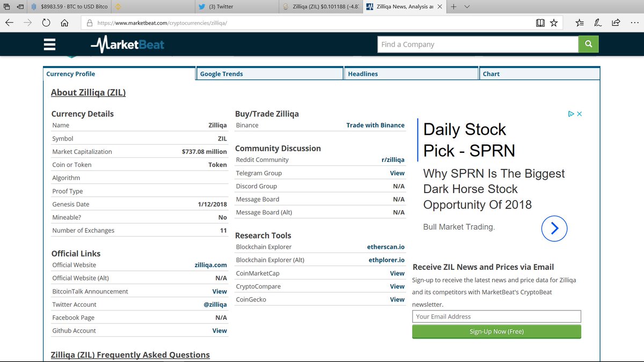Image resolution: width=644 pixels, height=362 pixels.
Task: Click the Find a Company search field
Action: tap(478, 45)
